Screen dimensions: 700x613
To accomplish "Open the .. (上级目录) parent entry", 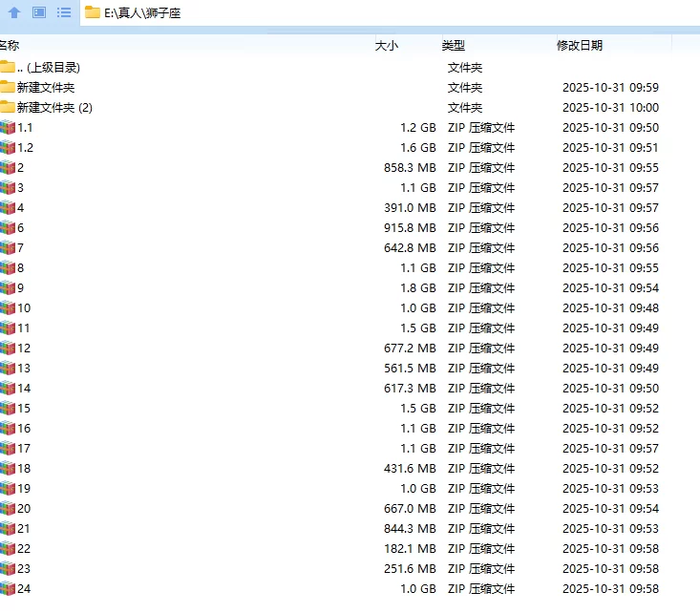I will [x=48, y=68].
